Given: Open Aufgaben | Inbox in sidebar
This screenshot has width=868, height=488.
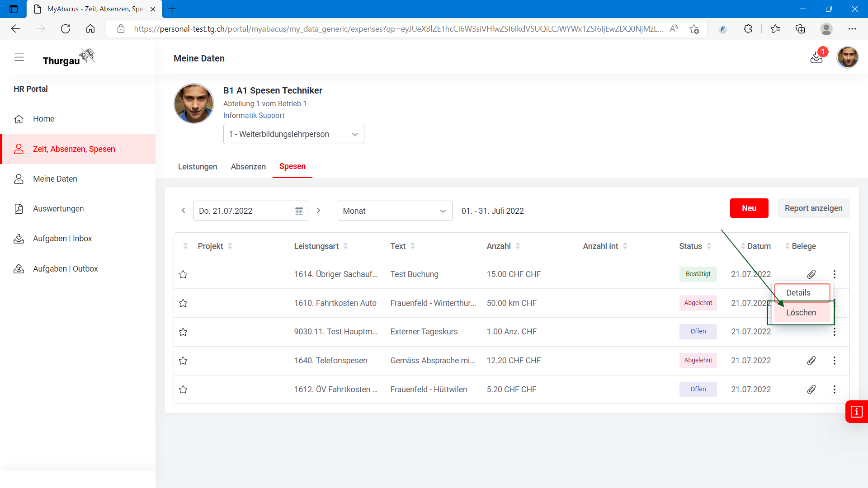Looking at the screenshot, I should [x=62, y=239].
